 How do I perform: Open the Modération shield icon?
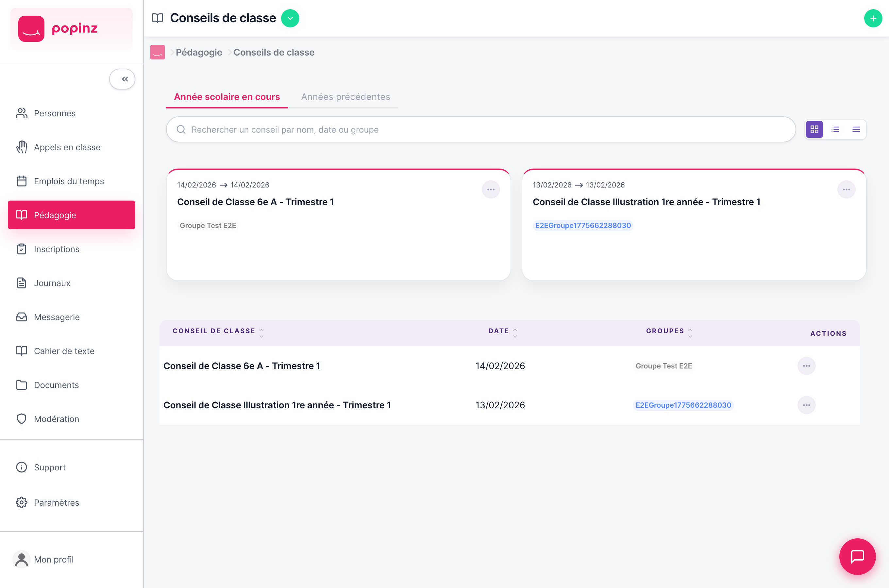point(21,419)
